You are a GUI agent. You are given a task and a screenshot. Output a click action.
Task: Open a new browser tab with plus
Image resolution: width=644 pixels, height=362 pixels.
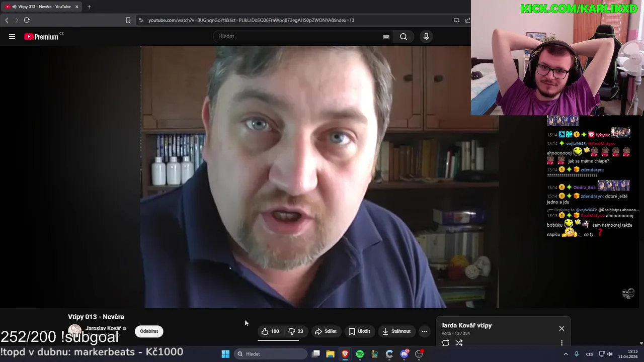pos(89,7)
